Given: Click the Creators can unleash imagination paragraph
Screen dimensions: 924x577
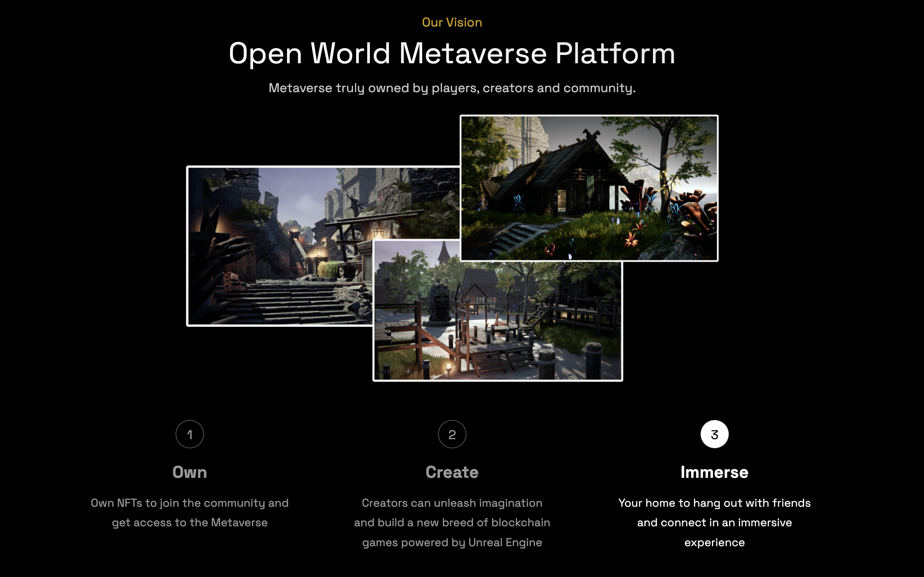Looking at the screenshot, I should 452,522.
